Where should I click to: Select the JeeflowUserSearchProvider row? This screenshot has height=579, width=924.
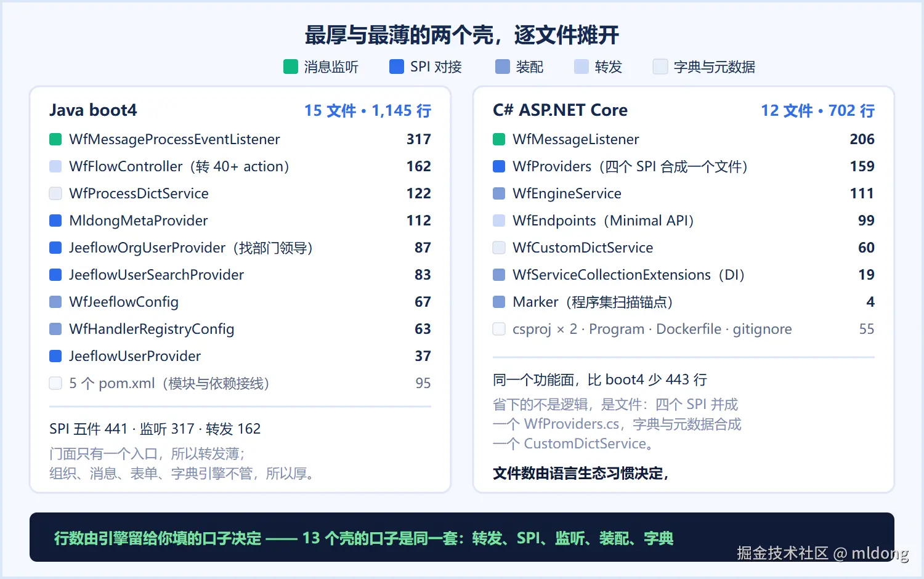pyautogui.click(x=240, y=275)
